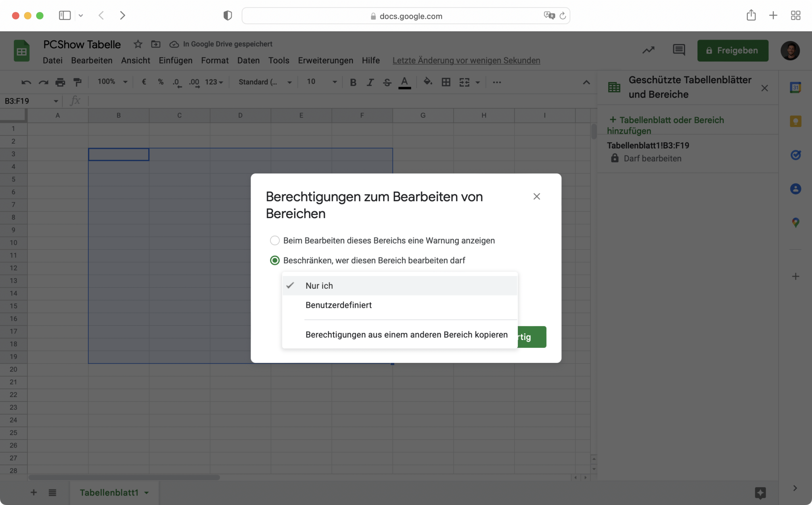Open the Einfügen menu
Screen dimensions: 812x505
pos(176,60)
